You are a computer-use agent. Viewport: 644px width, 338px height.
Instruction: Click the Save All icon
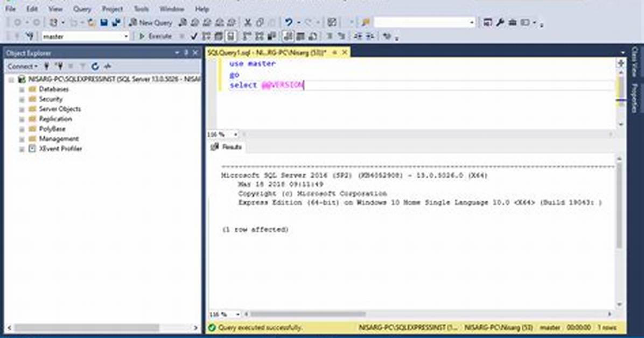(x=117, y=23)
